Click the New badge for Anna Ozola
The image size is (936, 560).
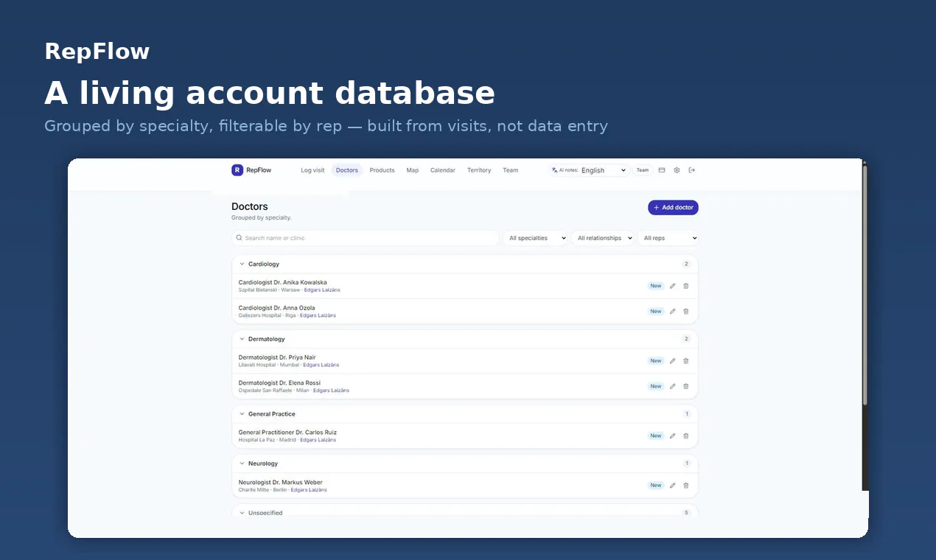656,312
